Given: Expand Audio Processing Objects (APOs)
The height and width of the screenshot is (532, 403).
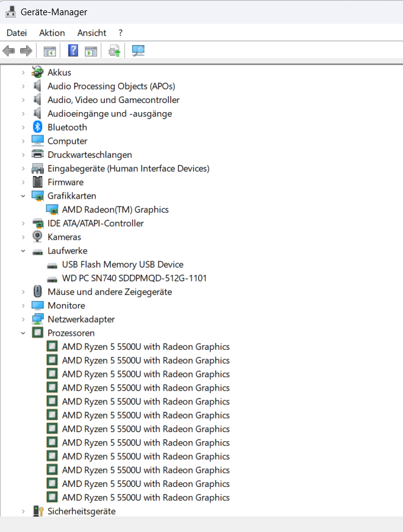Looking at the screenshot, I should click(x=23, y=86).
